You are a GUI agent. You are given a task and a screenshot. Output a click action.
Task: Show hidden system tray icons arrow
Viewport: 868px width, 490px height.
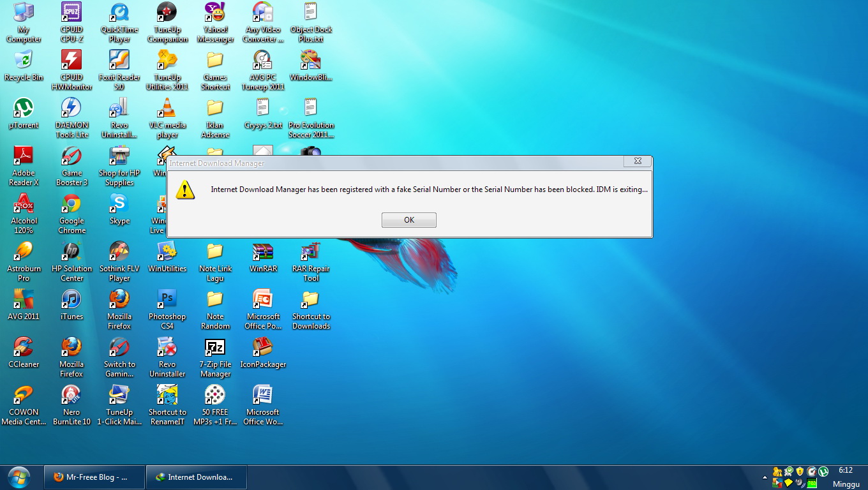pyautogui.click(x=765, y=477)
